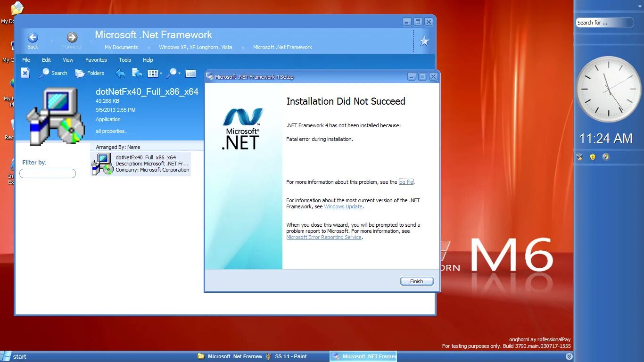Click the round Windows Update tray icon
The height and width of the screenshot is (362, 644).
point(606,157)
